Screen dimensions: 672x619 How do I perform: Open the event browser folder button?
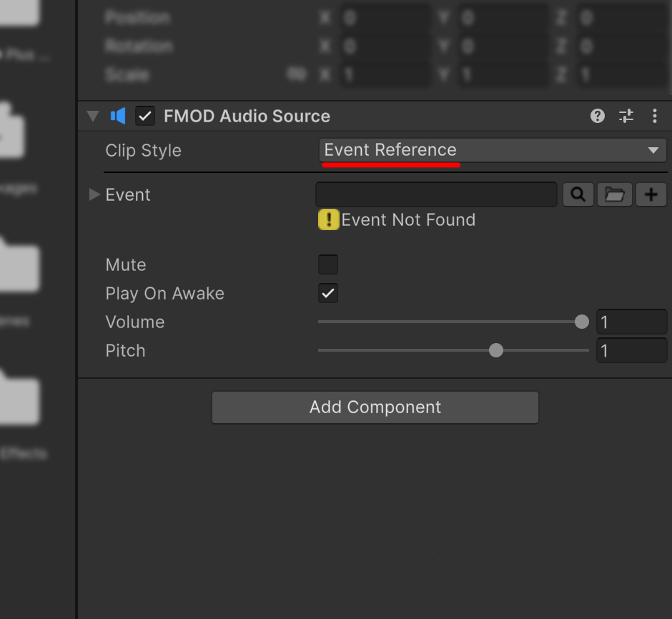click(615, 194)
